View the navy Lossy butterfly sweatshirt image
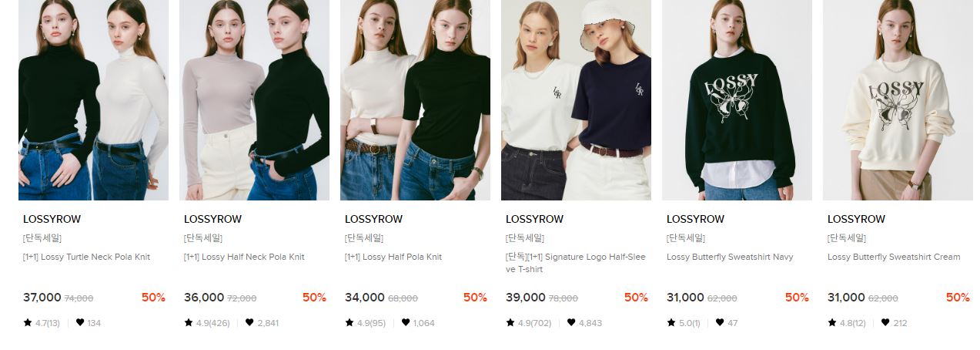 [x=737, y=100]
